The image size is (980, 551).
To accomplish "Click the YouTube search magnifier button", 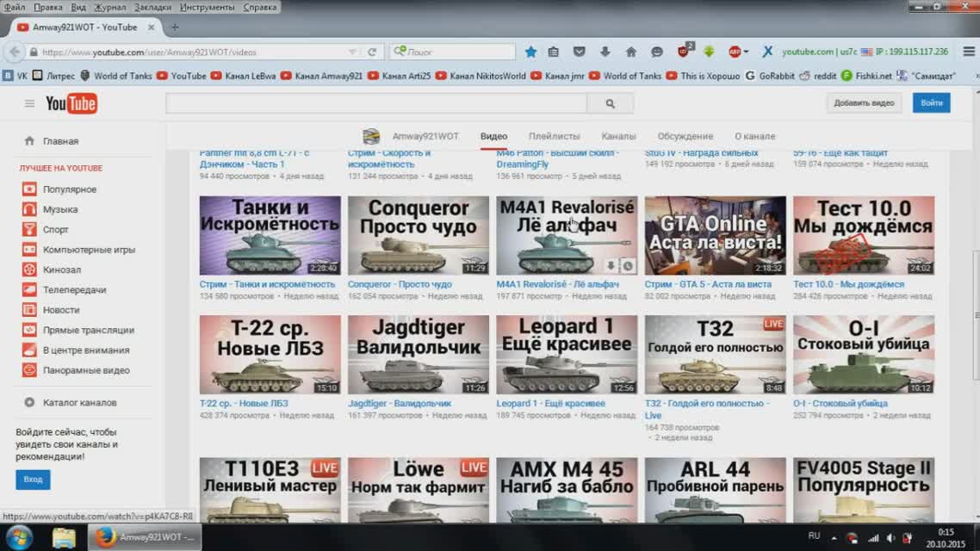I will point(610,103).
